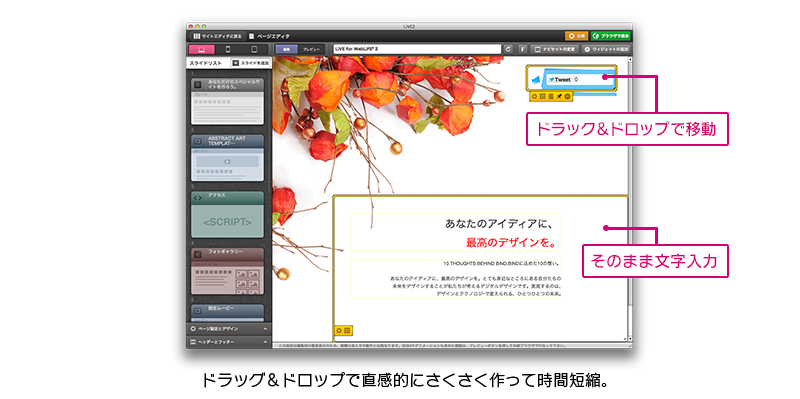Select the ABSTRACT ART TEMPLATE slide thumbnail
This screenshot has width=800, height=399.
pyautogui.click(x=227, y=158)
